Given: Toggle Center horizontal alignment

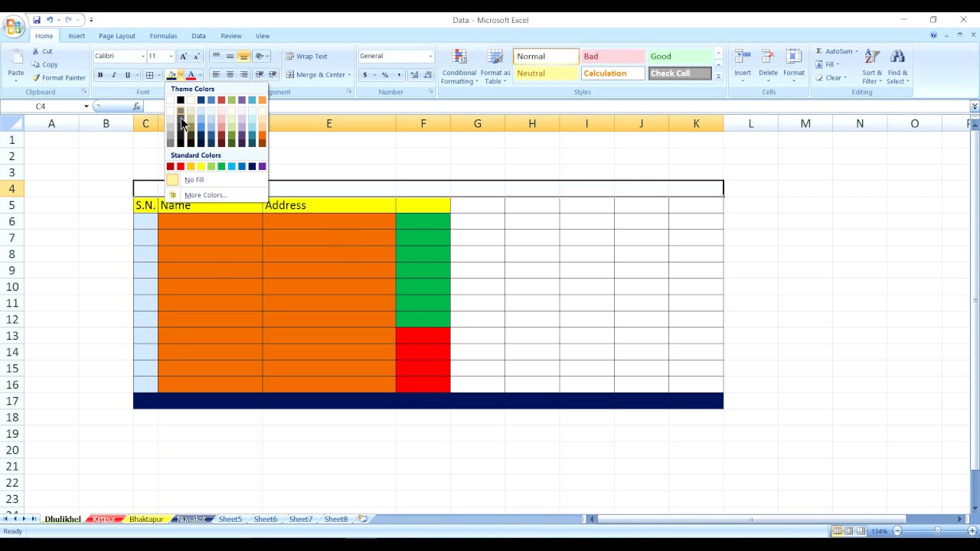Looking at the screenshot, I should click(230, 75).
